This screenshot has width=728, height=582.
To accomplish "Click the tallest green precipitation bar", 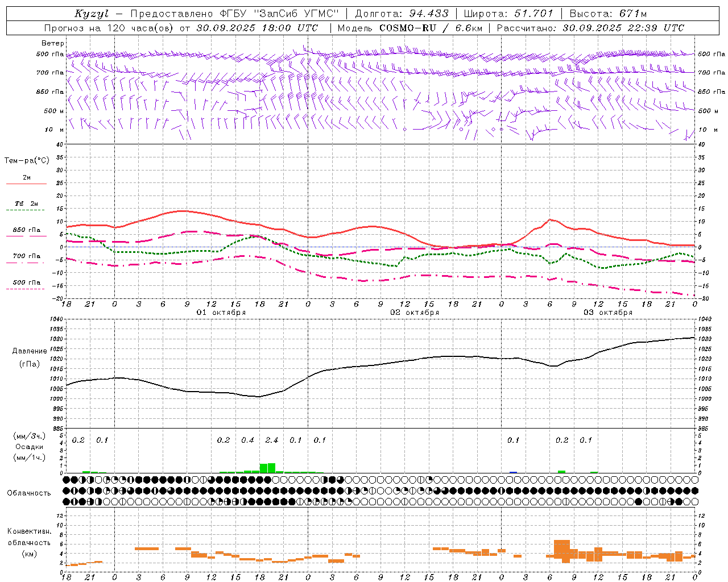I will tap(271, 468).
